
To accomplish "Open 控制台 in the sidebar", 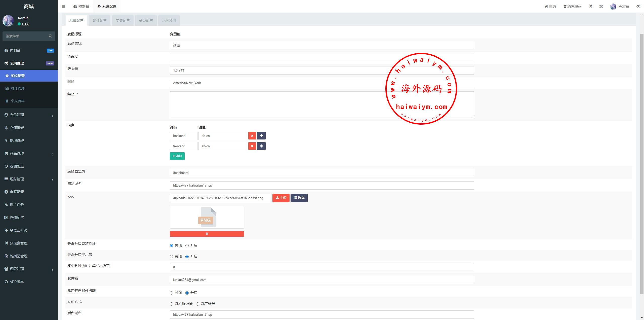I will 29,50.
